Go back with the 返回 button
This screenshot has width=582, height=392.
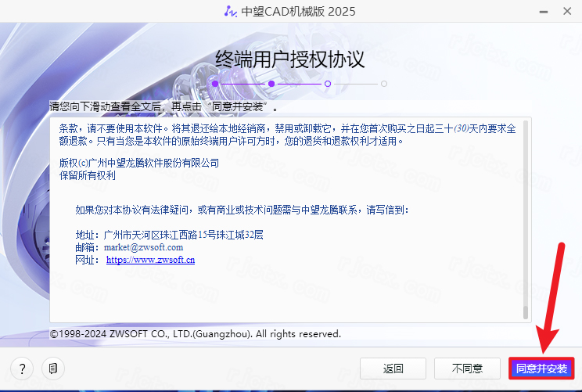pos(393,368)
